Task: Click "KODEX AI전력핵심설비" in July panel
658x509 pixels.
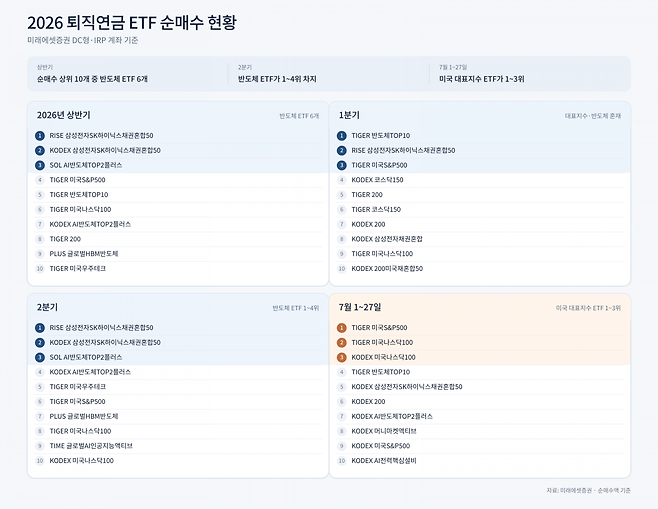Action: [384, 460]
